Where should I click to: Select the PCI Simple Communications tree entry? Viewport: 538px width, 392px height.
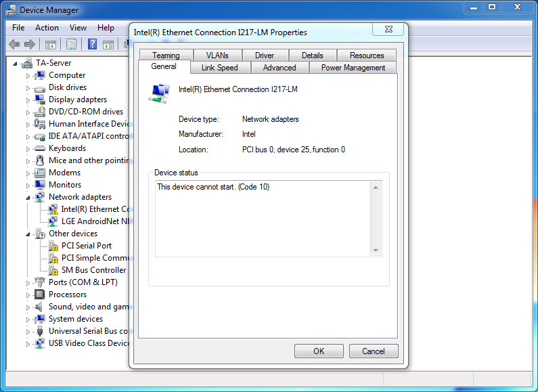point(95,258)
